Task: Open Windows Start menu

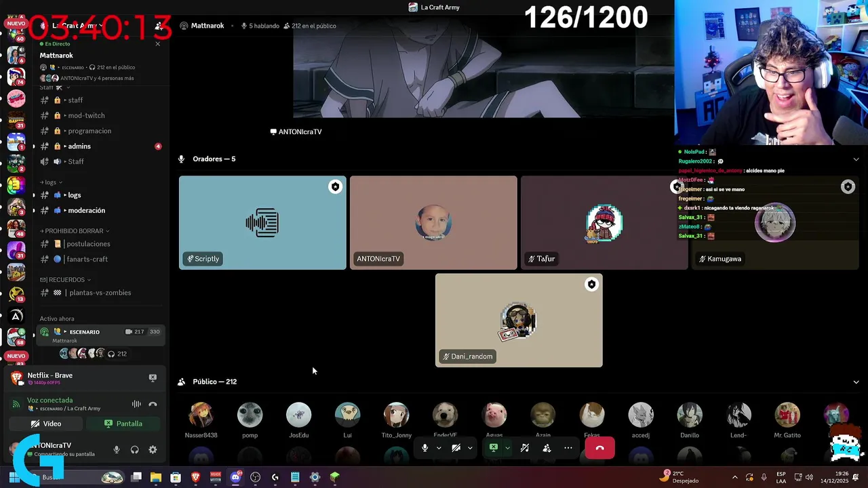Action: tap(14, 477)
